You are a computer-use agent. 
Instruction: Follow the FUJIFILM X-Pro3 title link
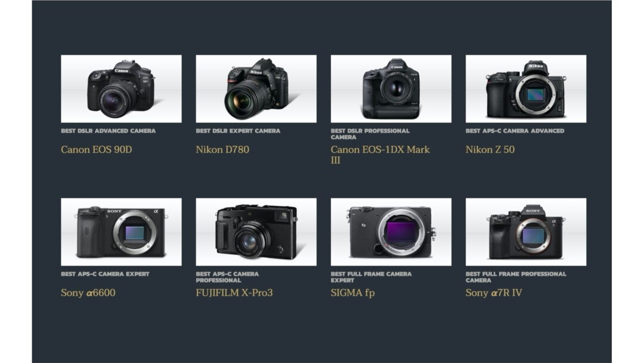[234, 293]
